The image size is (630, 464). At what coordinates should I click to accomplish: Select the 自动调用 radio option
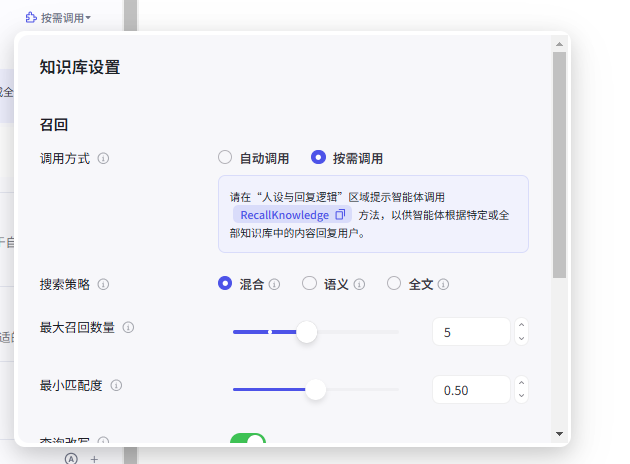coord(225,157)
